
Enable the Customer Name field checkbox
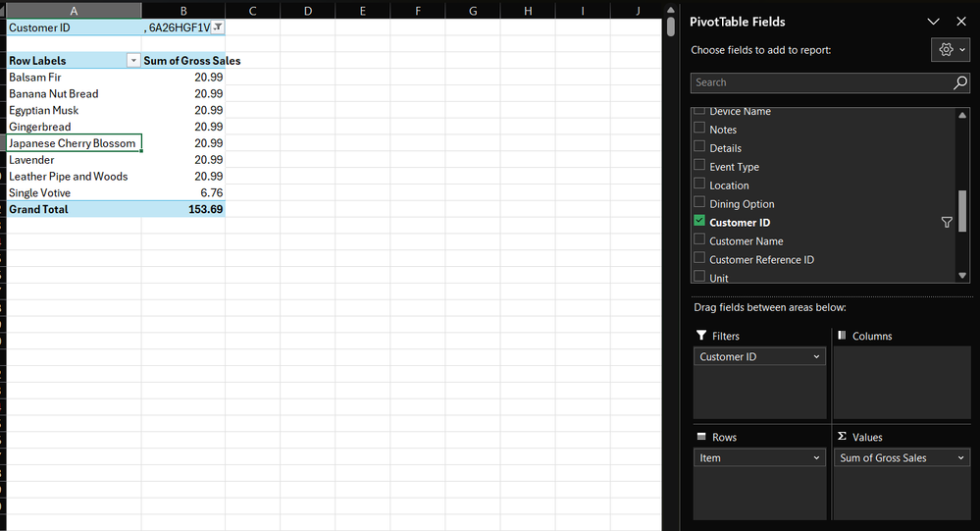click(x=699, y=240)
